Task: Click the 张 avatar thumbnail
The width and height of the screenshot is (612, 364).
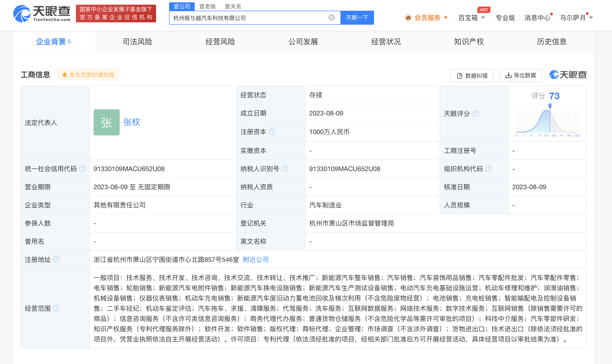Action: (x=106, y=122)
